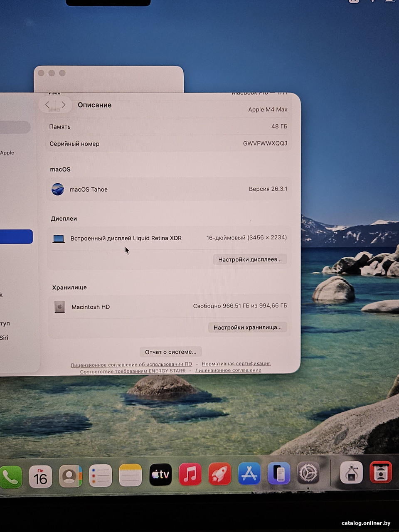
Task: Click the Серийный номер label
Action: (x=74, y=144)
